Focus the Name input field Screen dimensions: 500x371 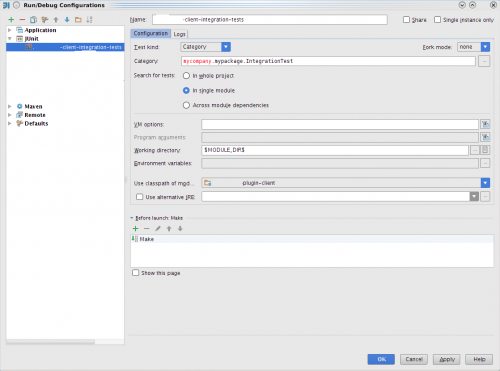(270, 20)
